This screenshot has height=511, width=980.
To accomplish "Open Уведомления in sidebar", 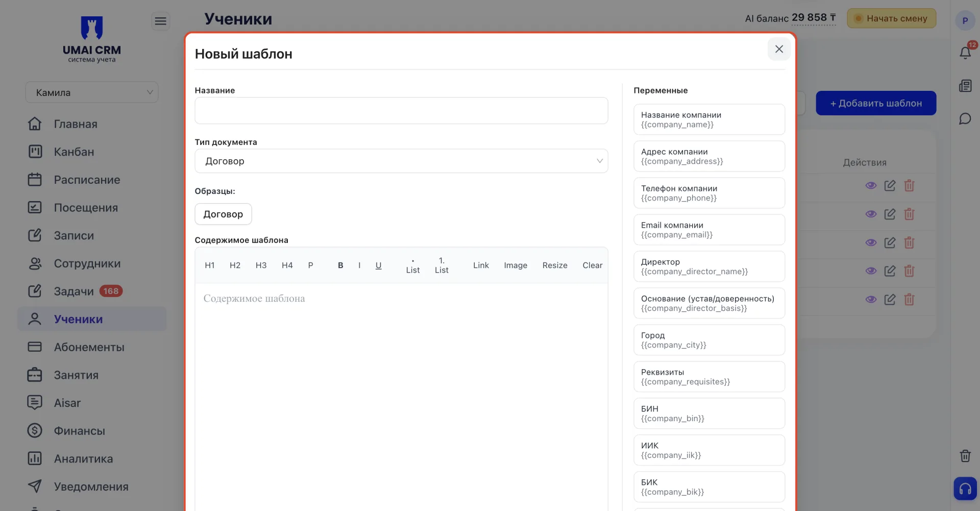I will point(92,486).
